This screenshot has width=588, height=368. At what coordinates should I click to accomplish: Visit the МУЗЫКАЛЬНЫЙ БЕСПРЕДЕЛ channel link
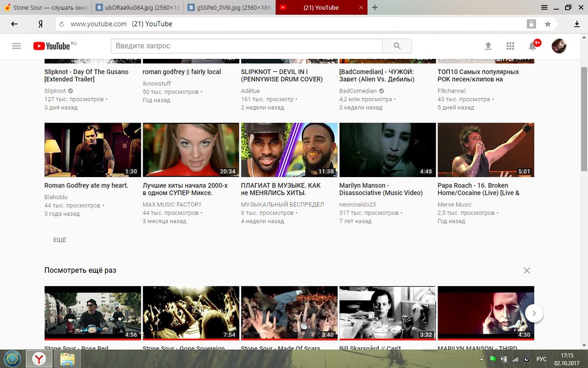tap(282, 205)
